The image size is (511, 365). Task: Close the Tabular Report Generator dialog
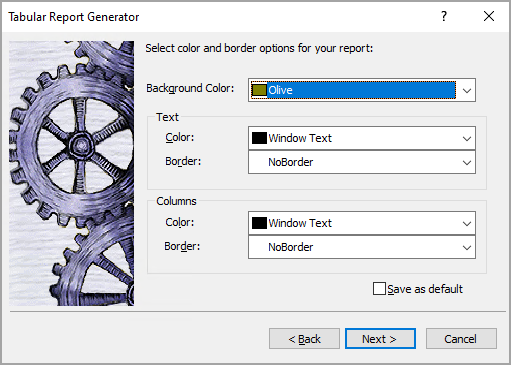click(489, 16)
